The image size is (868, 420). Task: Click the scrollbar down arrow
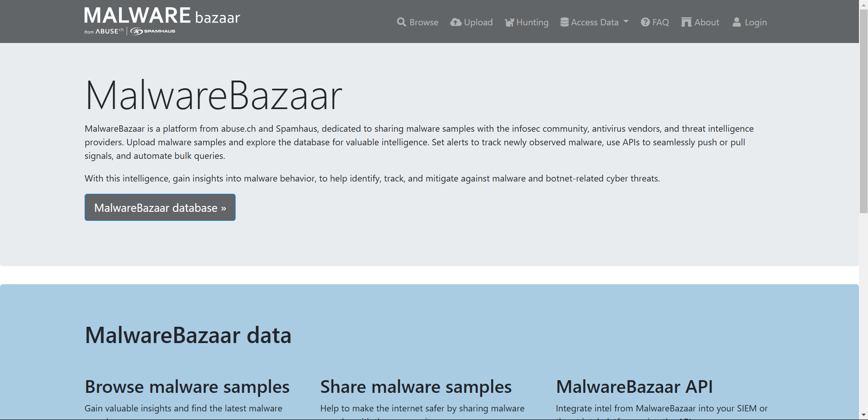click(x=863, y=415)
